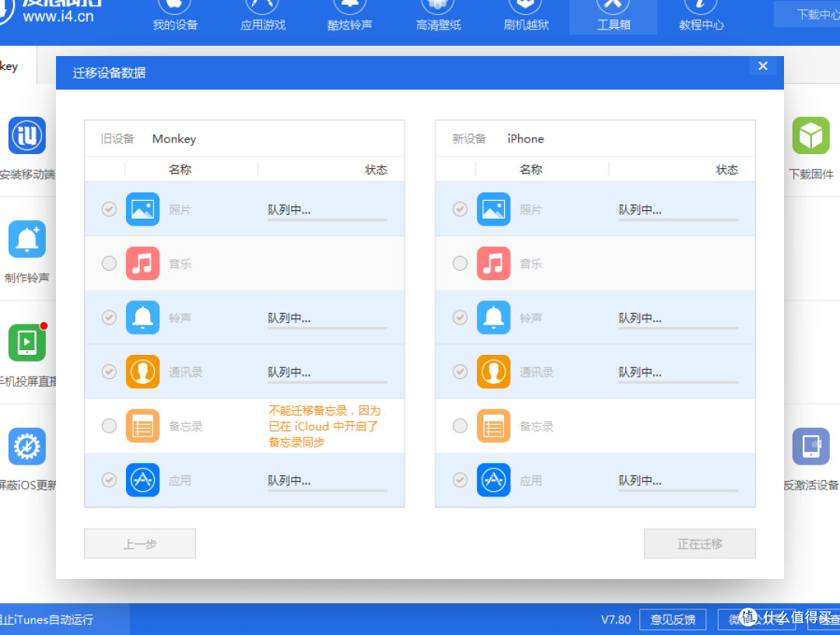840x635 pixels.
Task: Toggle 通讯录 checkbox in old device Monkey
Action: (x=110, y=371)
